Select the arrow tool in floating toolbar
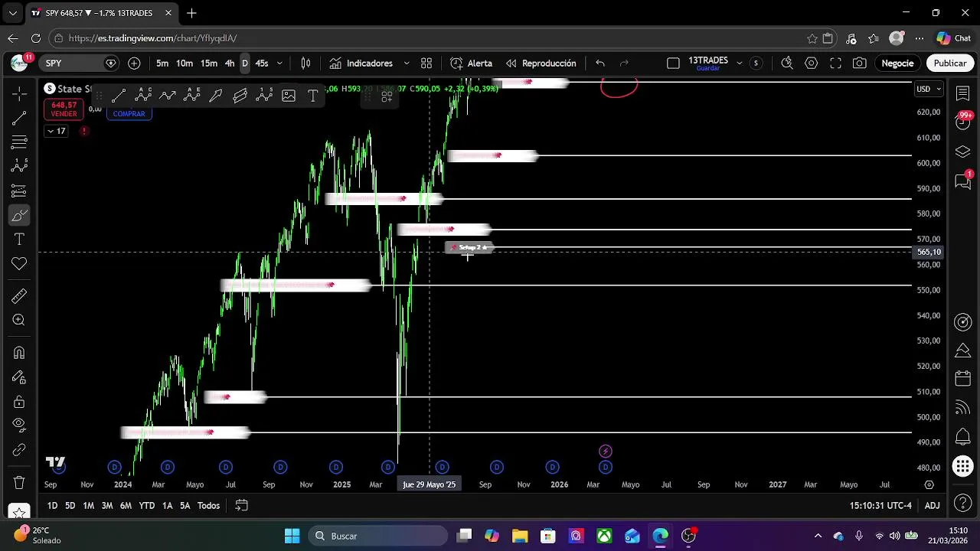This screenshot has width=980, height=551. 216,96
